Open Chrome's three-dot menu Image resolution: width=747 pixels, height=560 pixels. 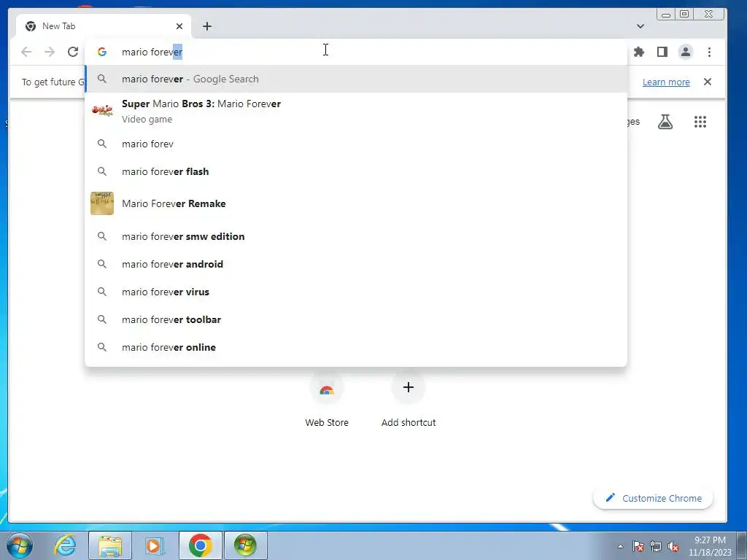pyautogui.click(x=709, y=52)
